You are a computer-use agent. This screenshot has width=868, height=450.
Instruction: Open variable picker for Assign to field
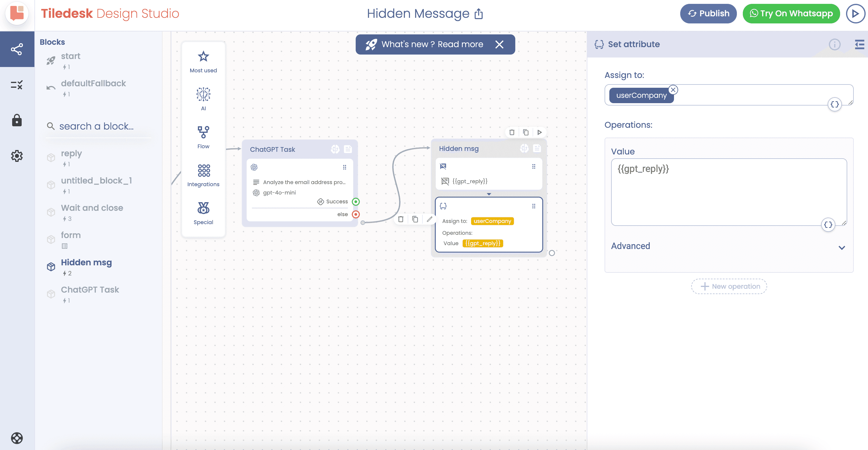834,104
